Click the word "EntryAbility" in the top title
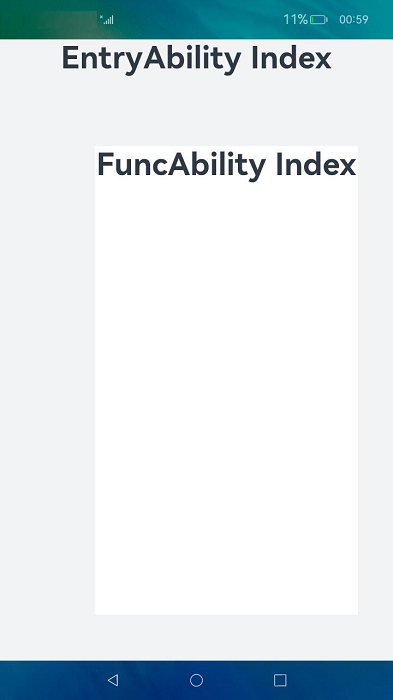 pos(151,59)
